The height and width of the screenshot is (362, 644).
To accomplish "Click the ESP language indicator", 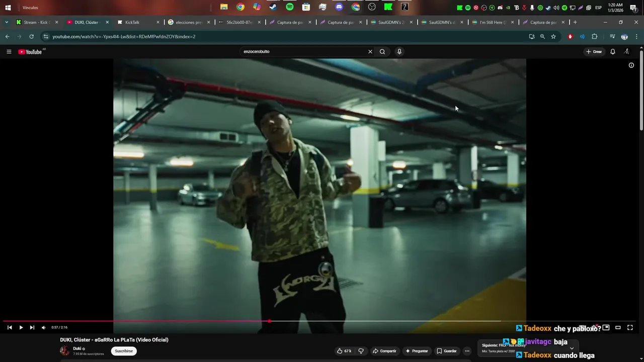I will (599, 8).
